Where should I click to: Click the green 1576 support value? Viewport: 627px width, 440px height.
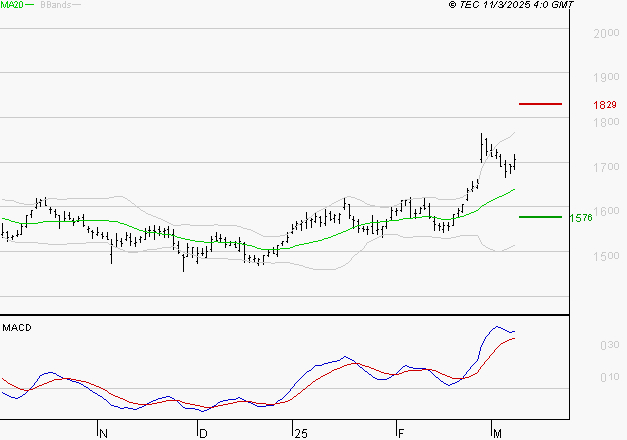click(x=581, y=218)
